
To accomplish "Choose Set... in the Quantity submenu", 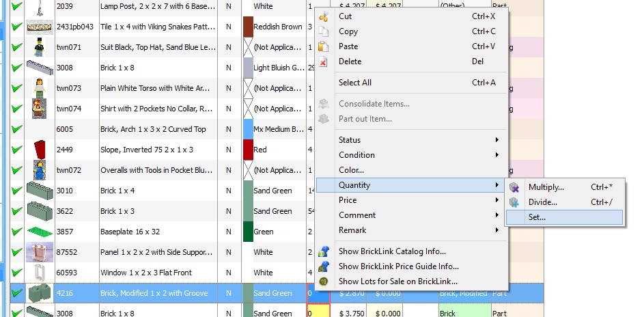I will pyautogui.click(x=565, y=217).
